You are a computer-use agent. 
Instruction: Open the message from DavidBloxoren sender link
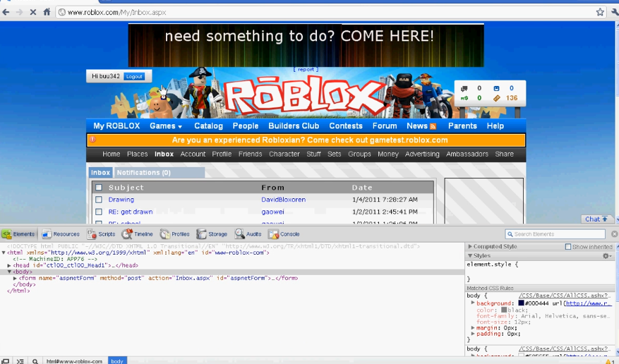click(283, 200)
